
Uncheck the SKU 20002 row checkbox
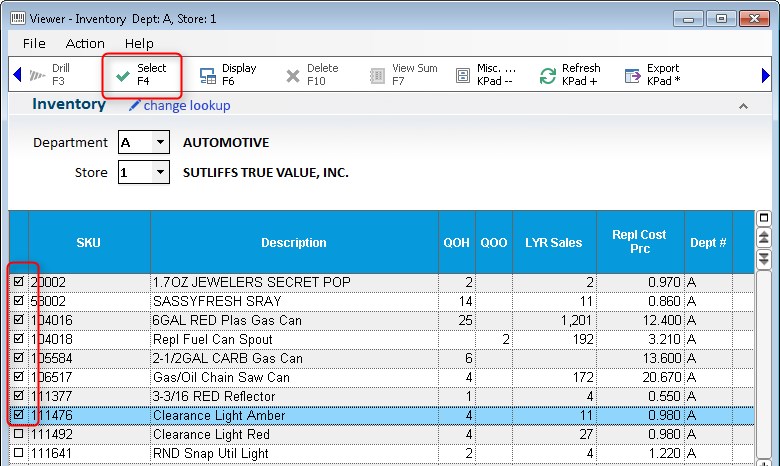coord(18,283)
